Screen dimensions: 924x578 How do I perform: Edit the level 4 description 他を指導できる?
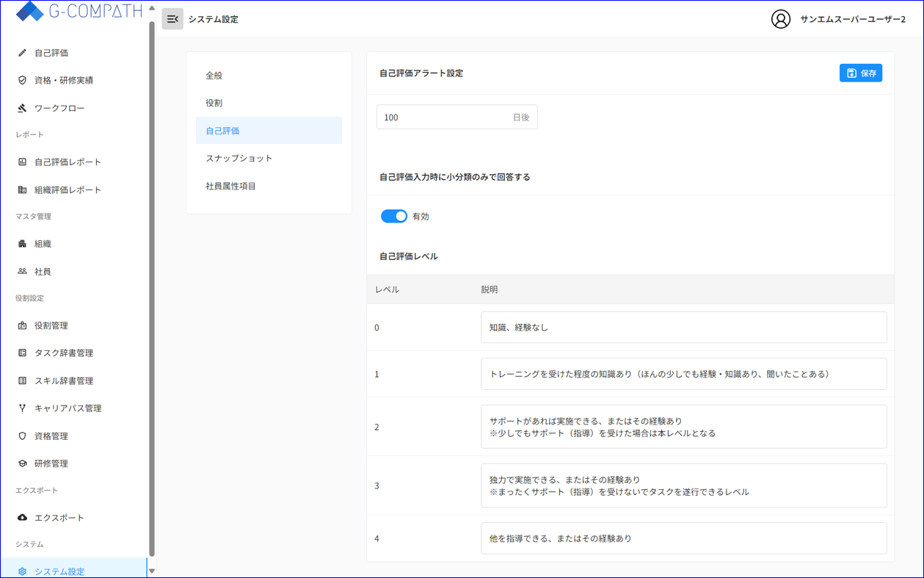click(683, 538)
